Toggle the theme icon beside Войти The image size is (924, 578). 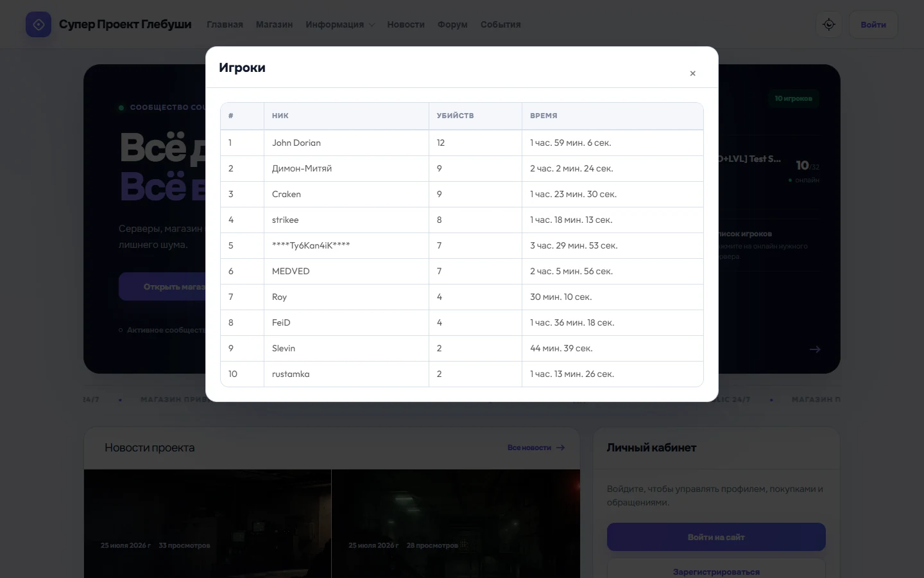click(x=829, y=24)
